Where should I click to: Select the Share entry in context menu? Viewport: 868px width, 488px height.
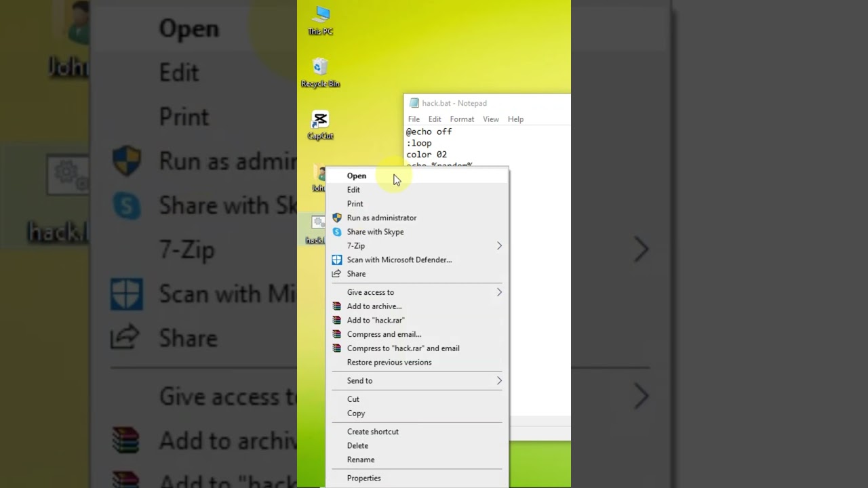tap(417, 274)
